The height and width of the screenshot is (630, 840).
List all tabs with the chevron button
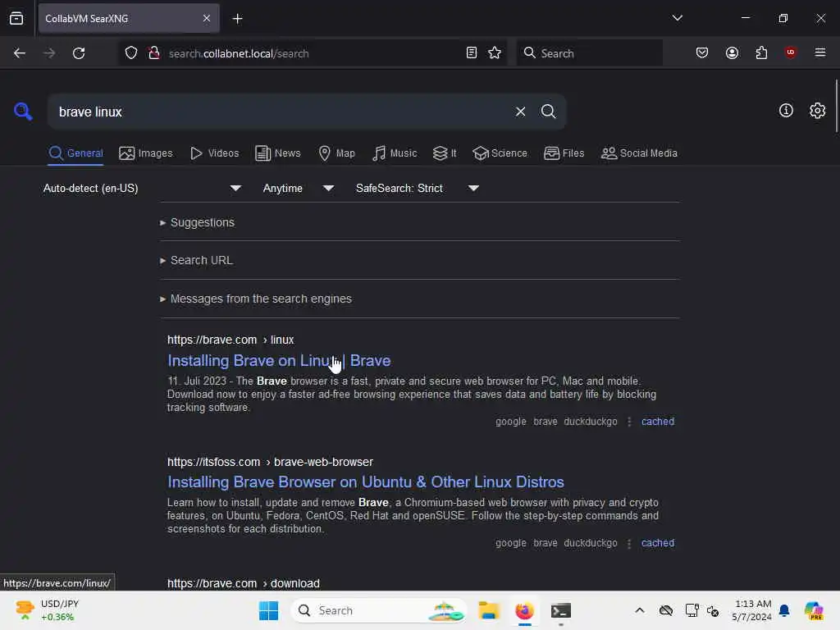(x=677, y=18)
